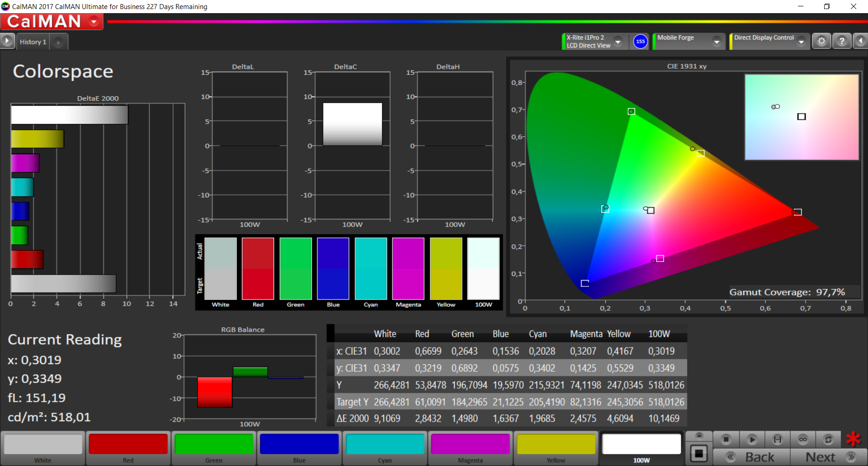Stop the measurement reading
Screen dimensions: 868x466
point(726,439)
